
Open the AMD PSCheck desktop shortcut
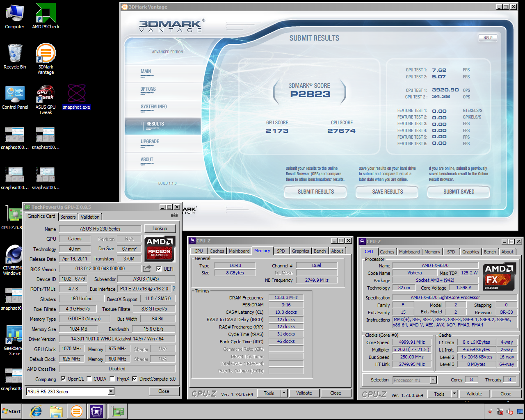point(46,16)
